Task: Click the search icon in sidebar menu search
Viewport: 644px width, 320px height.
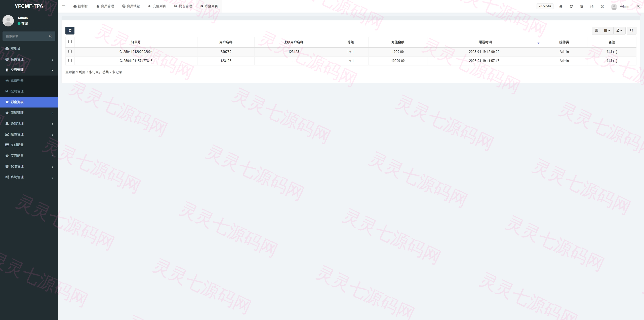Action: coord(50,36)
